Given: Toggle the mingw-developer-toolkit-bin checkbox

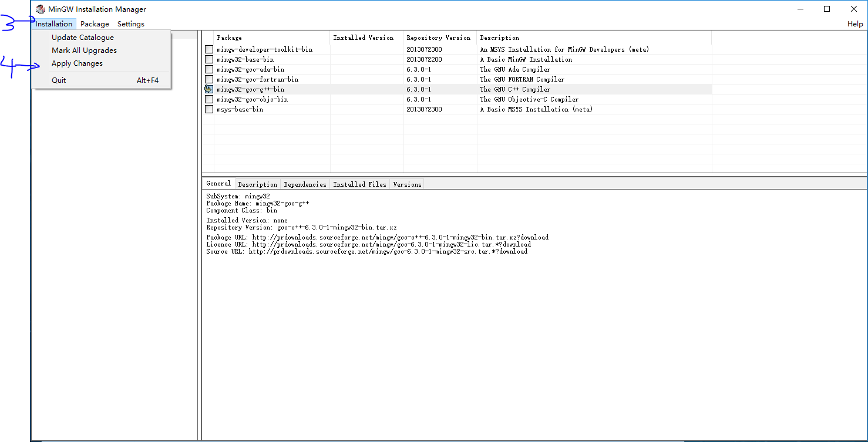Looking at the screenshot, I should click(209, 49).
